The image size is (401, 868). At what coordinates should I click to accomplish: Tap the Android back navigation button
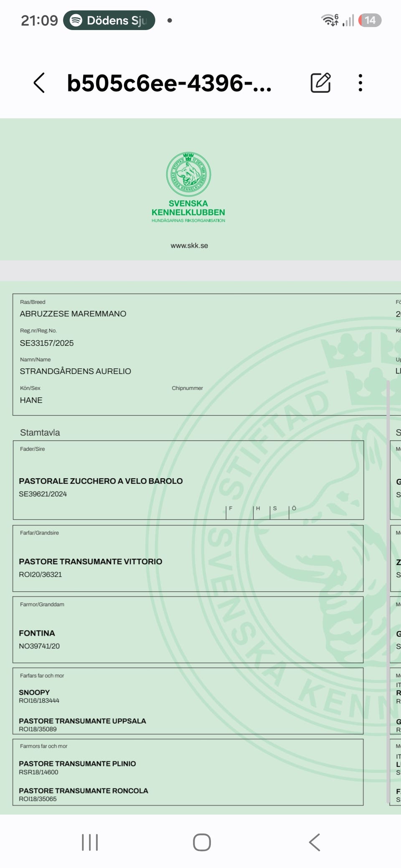(315, 842)
